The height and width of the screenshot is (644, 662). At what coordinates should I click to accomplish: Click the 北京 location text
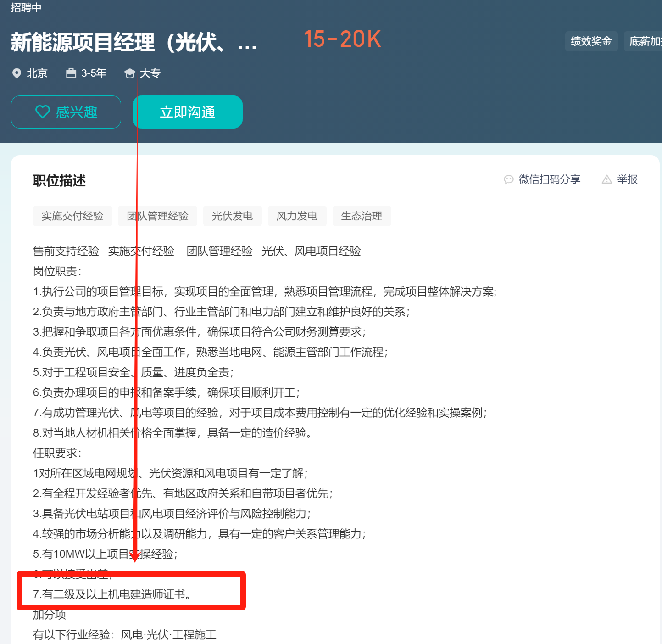pyautogui.click(x=37, y=73)
